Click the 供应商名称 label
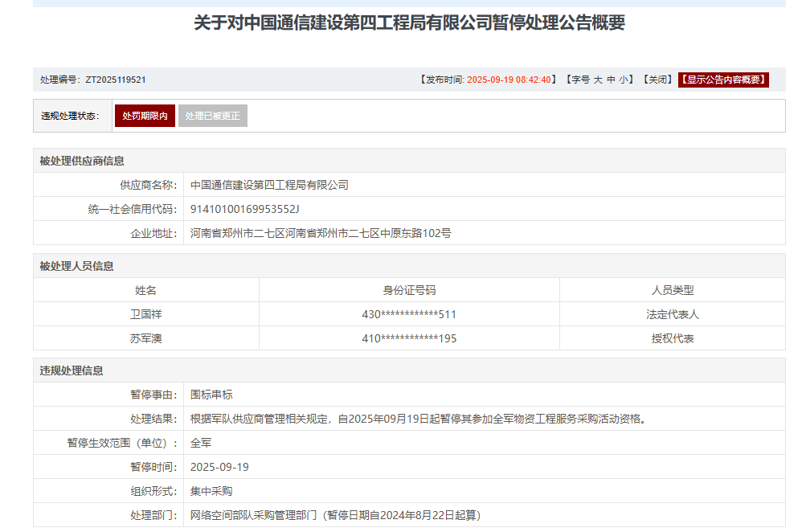Image resolution: width=802 pixels, height=532 pixels. pyautogui.click(x=149, y=185)
